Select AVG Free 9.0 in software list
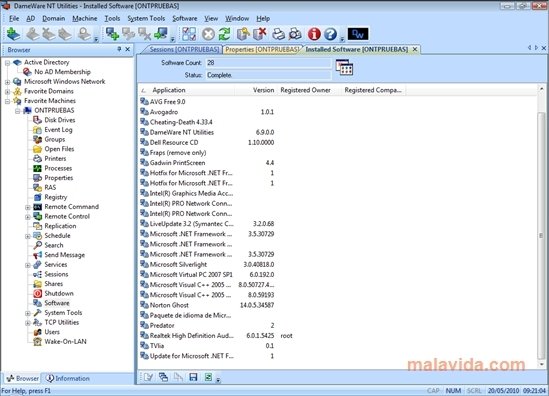This screenshot has height=396, width=549. 168,102
